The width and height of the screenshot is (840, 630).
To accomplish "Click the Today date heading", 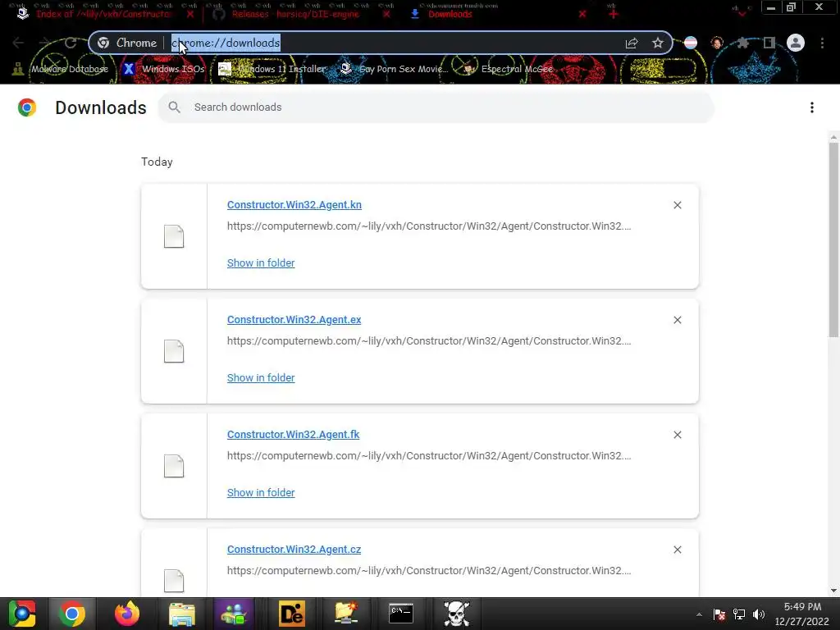I will point(157,162).
